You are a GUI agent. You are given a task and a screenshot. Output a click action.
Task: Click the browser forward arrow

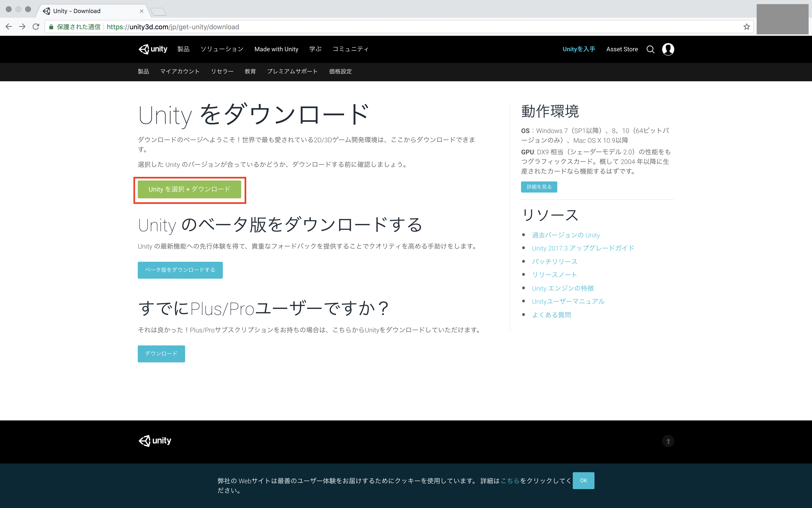tap(22, 27)
